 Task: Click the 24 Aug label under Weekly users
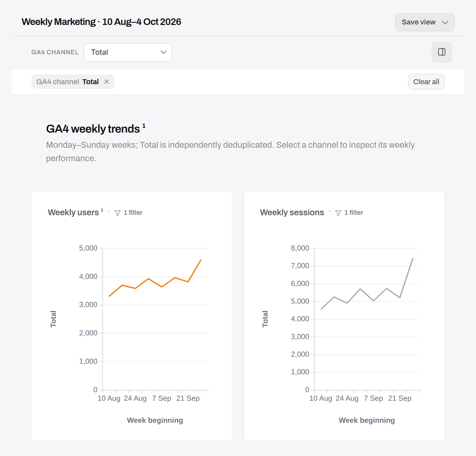point(135,398)
